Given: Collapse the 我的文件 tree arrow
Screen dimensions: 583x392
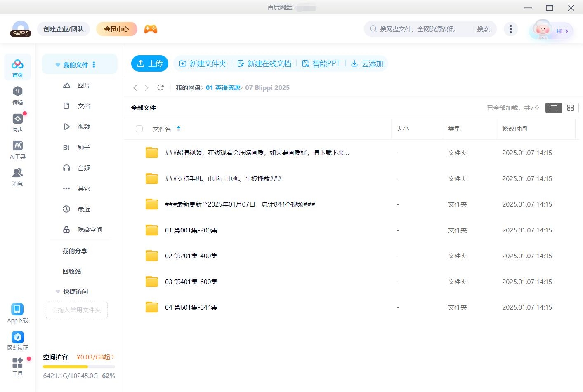Looking at the screenshot, I should tap(58, 65).
